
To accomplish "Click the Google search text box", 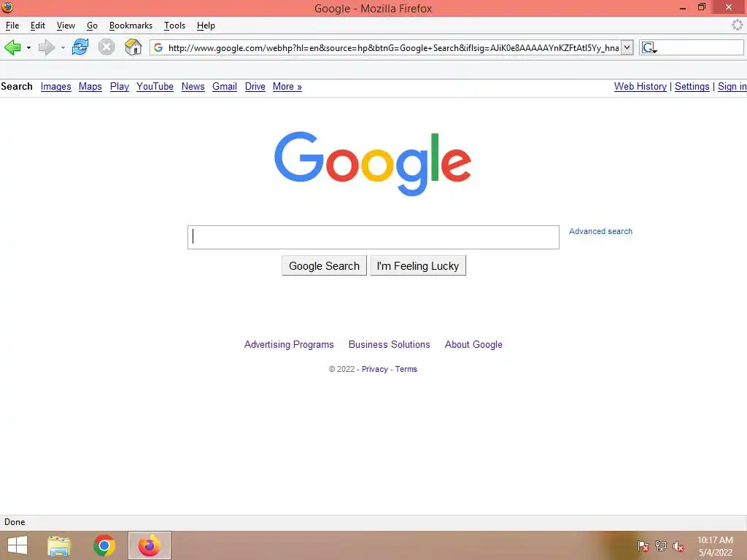I will tap(373, 237).
